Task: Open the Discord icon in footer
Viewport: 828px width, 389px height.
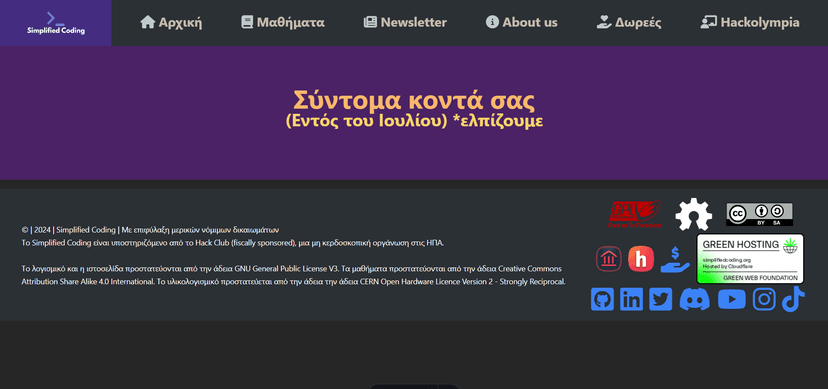Action: [694, 299]
